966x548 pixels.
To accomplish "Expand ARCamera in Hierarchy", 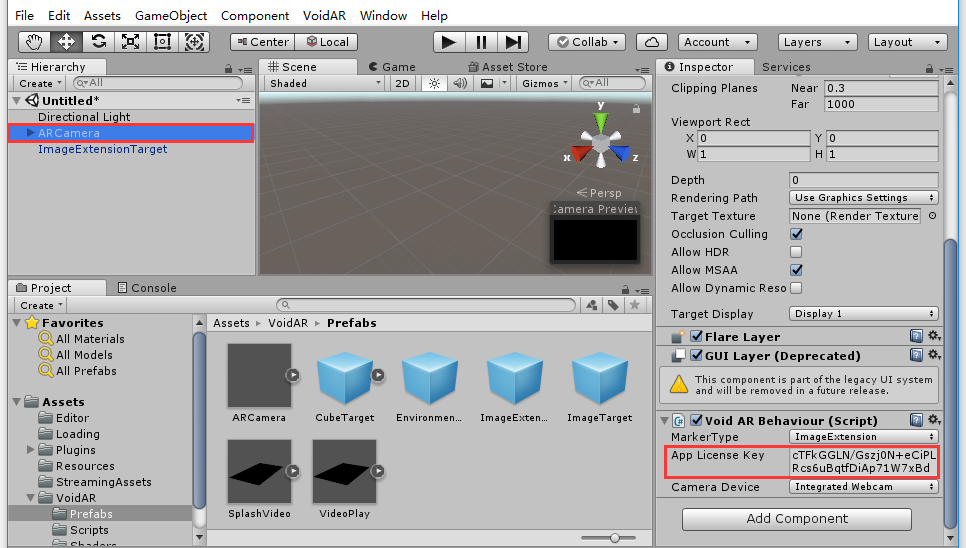I will [31, 133].
